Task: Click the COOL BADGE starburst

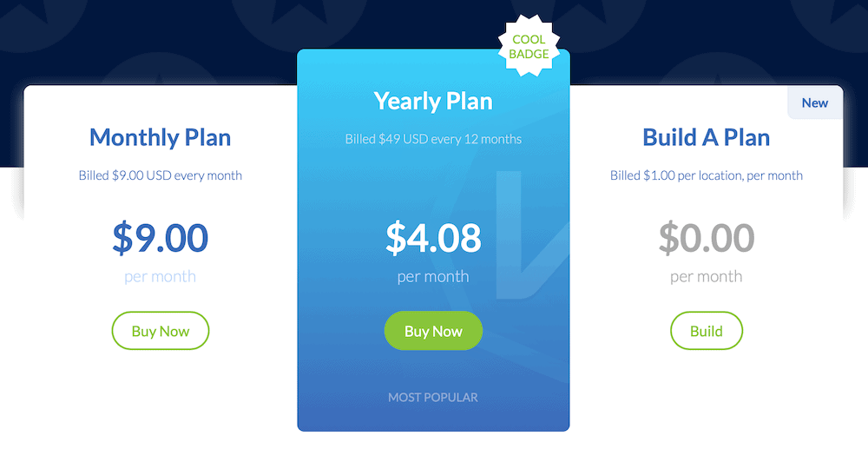Action: click(529, 47)
